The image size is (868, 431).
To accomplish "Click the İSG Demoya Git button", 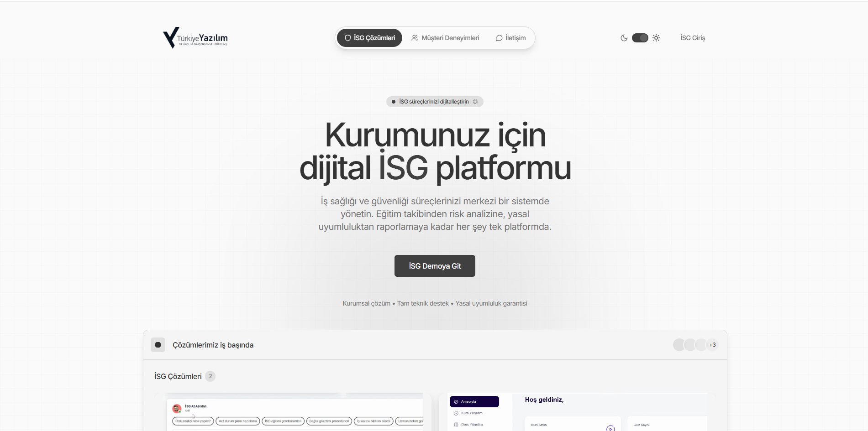I will [x=434, y=265].
